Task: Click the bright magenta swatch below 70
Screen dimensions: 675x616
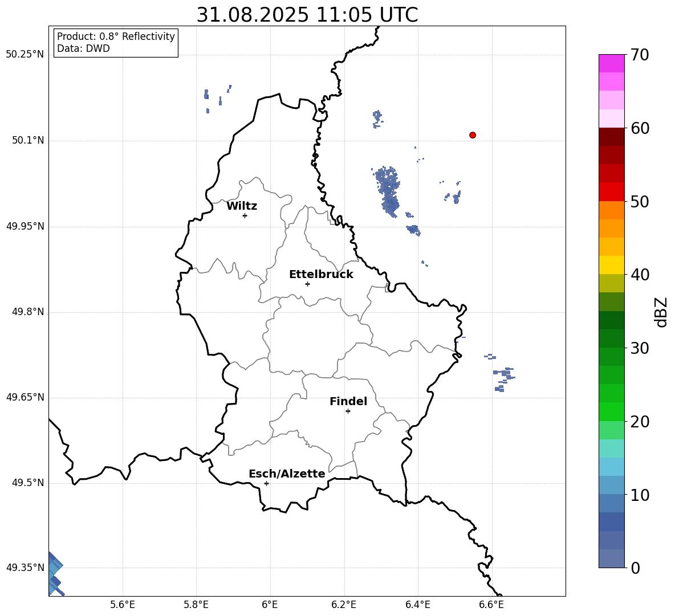Action: click(611, 63)
